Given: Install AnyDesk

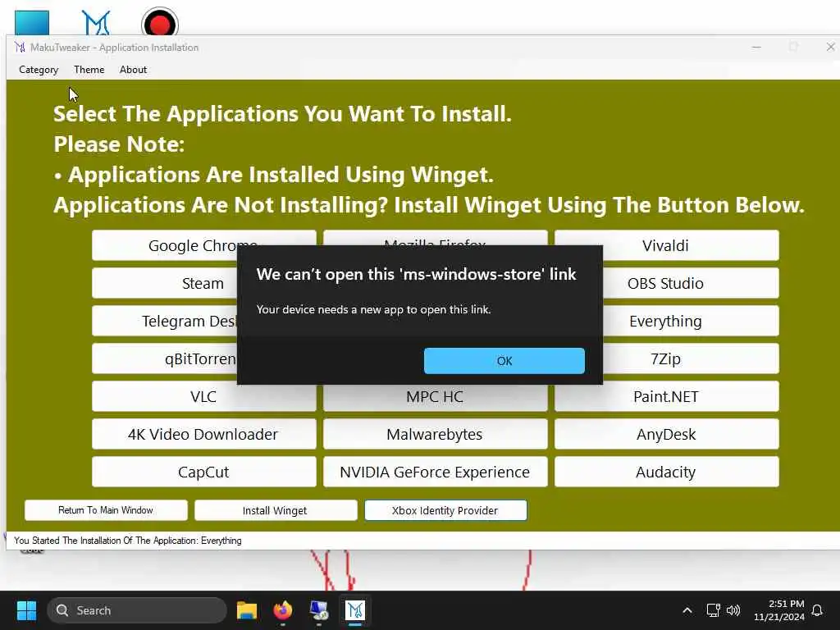Looking at the screenshot, I should (x=666, y=434).
